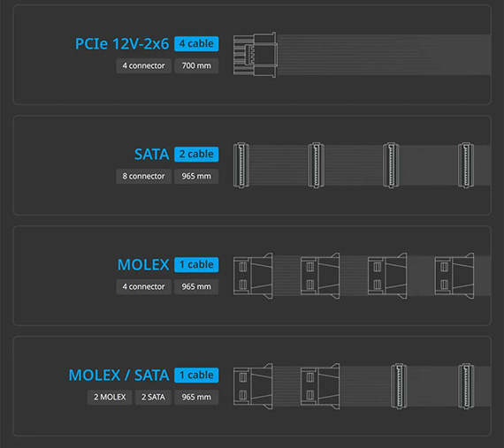This screenshot has height=448, width=504.
Task: Select the SATA heading text
Action: pyautogui.click(x=151, y=155)
